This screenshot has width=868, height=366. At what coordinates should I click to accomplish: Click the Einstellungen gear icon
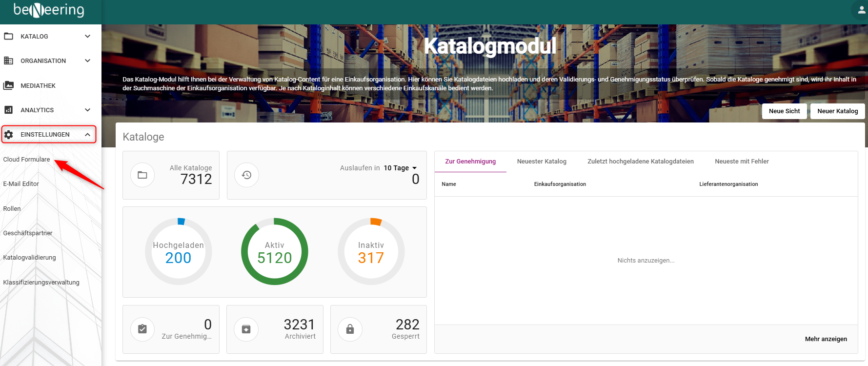[9, 134]
